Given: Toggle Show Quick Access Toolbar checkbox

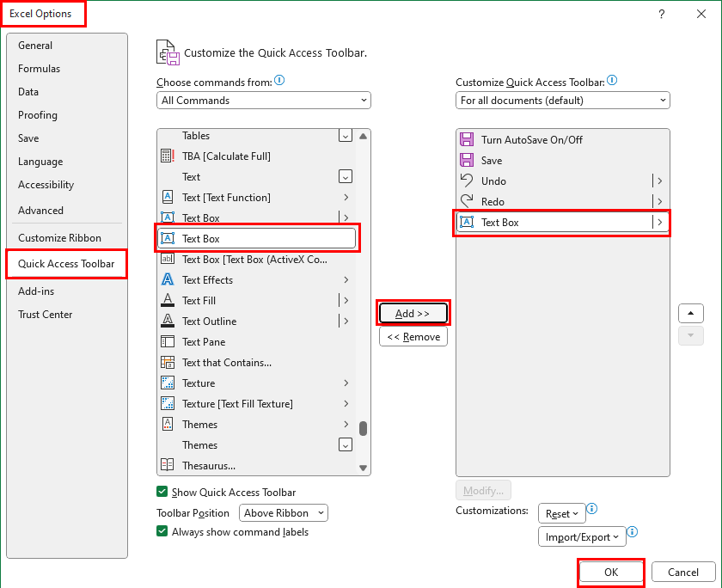Looking at the screenshot, I should (x=162, y=492).
